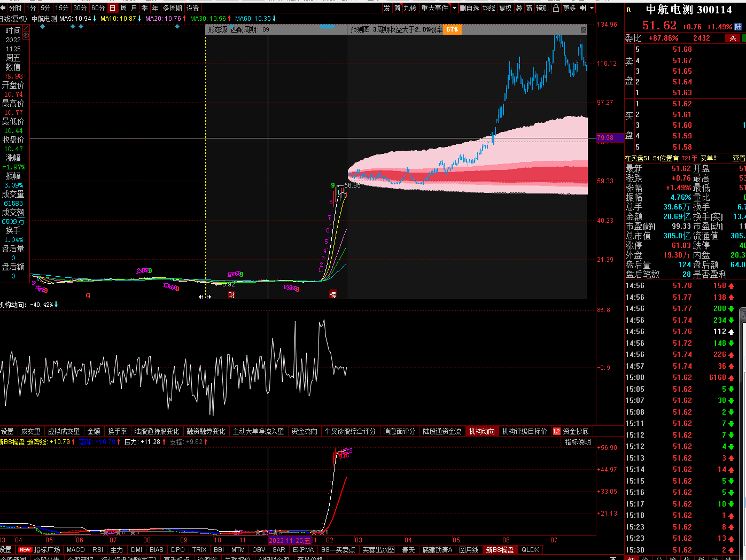
Task: Click the NEW badge on 指标广场
Action: click(x=25, y=549)
